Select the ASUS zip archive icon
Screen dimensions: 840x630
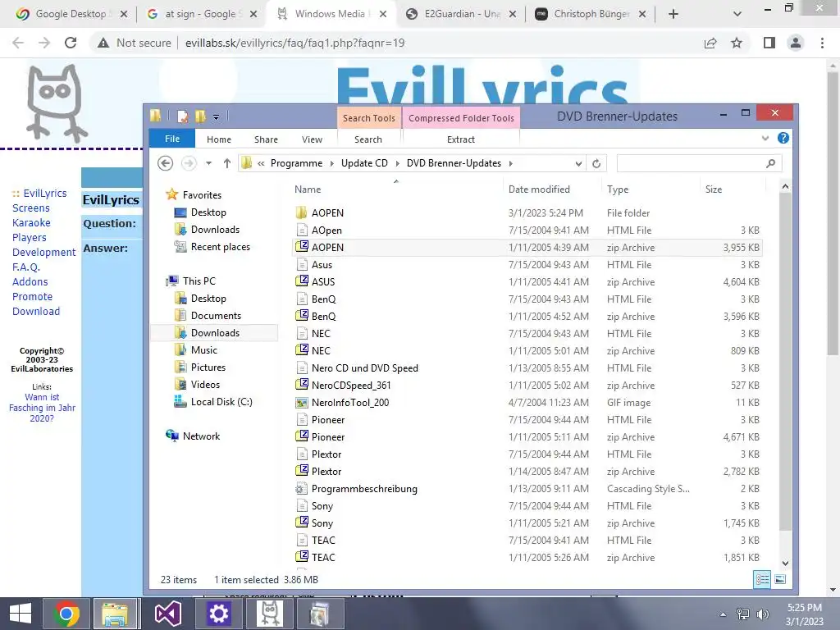pos(302,281)
